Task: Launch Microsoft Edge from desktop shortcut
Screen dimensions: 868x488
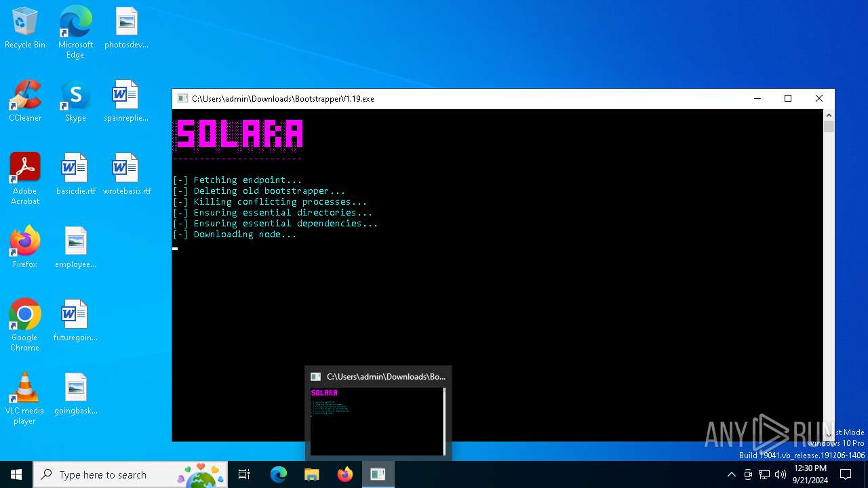Action: click(75, 33)
